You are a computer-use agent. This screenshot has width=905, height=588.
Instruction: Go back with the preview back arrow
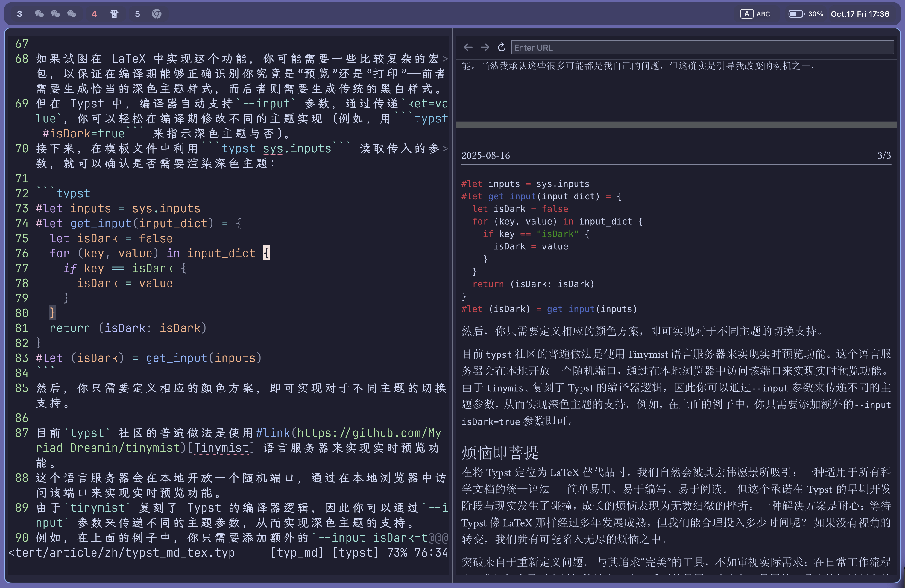coord(468,47)
